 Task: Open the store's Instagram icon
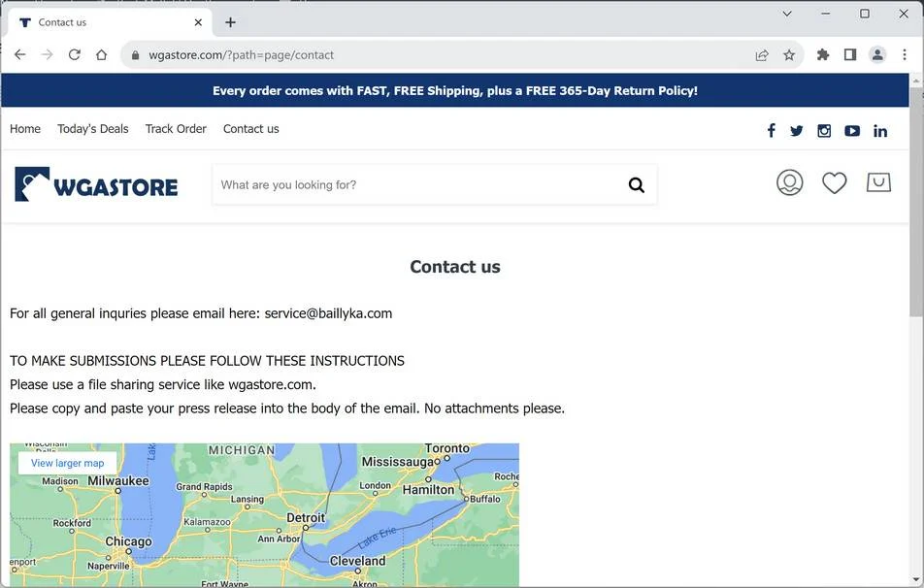click(824, 131)
